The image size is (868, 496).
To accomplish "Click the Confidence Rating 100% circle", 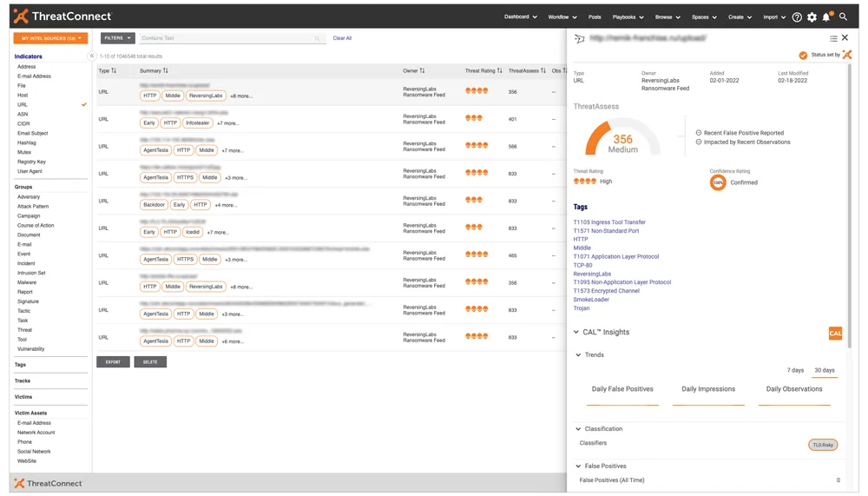I will pyautogui.click(x=718, y=182).
